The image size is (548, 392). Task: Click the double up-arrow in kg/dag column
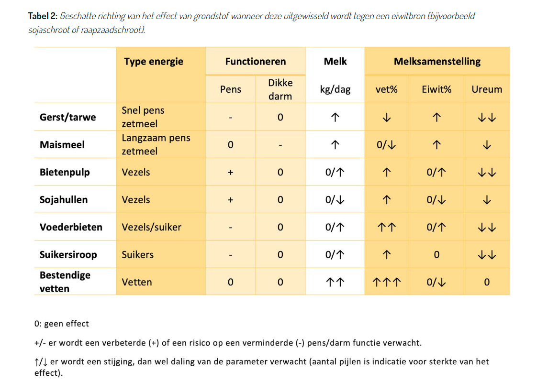[335, 283]
